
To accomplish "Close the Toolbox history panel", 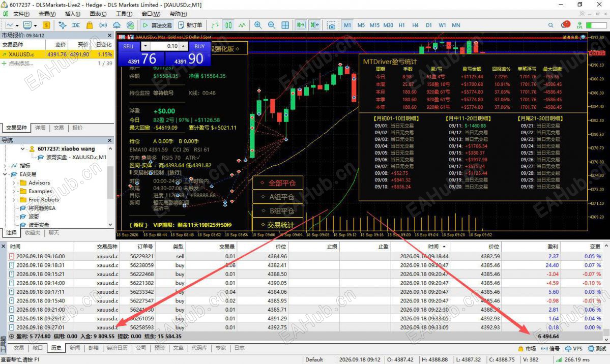I will tap(3, 247).
